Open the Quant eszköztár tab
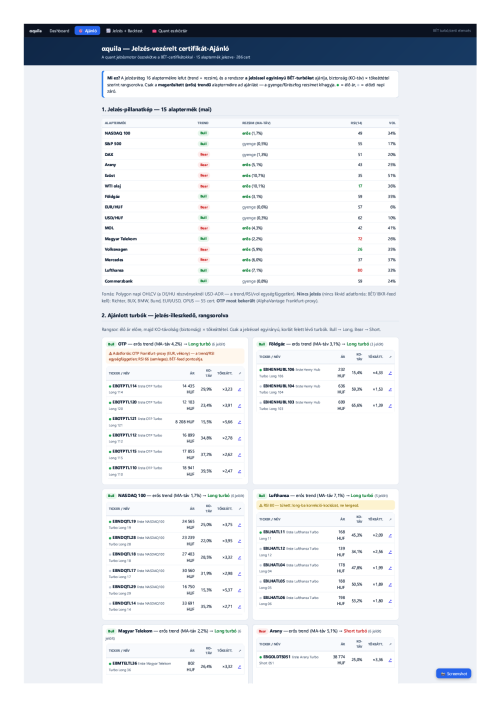Screen dimensions: 500x707 pos(170,31)
